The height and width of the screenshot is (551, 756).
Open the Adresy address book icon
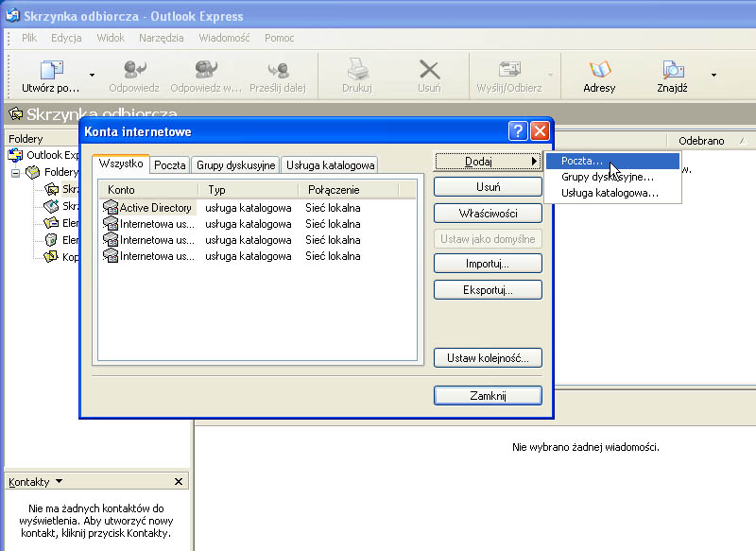599,70
